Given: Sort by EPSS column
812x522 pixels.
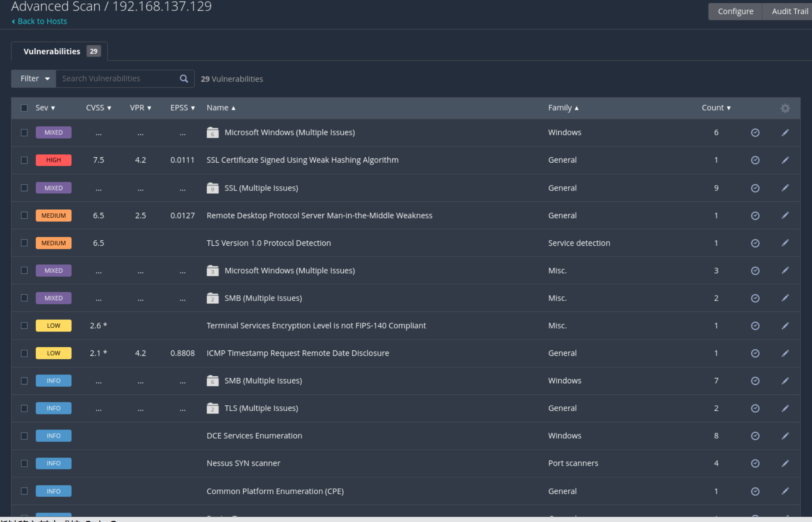Looking at the screenshot, I should (183, 108).
